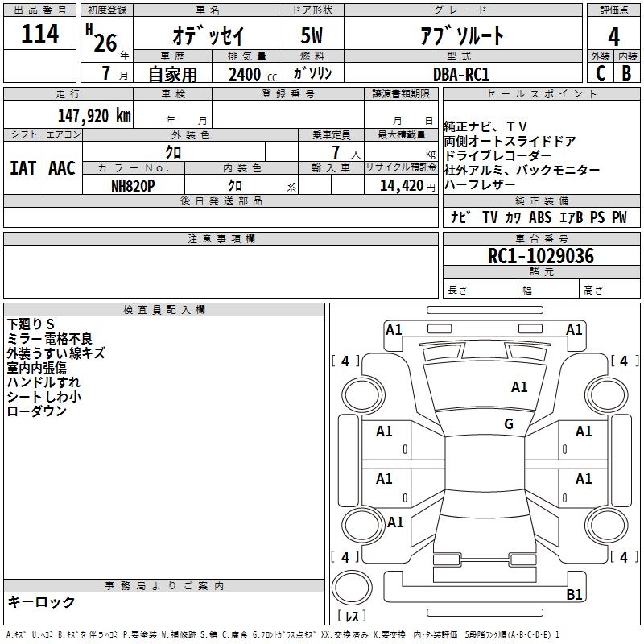Click car name オデッセイ
Viewport: 644px width, 644px height.
(x=208, y=35)
